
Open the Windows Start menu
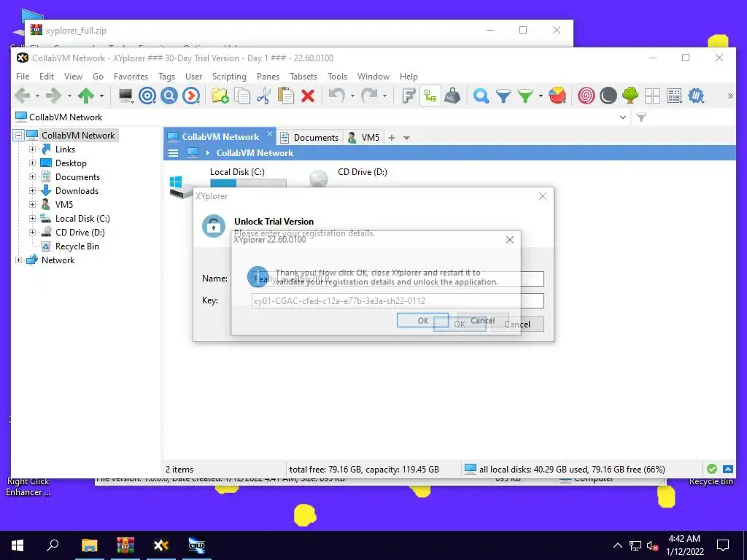(18, 545)
